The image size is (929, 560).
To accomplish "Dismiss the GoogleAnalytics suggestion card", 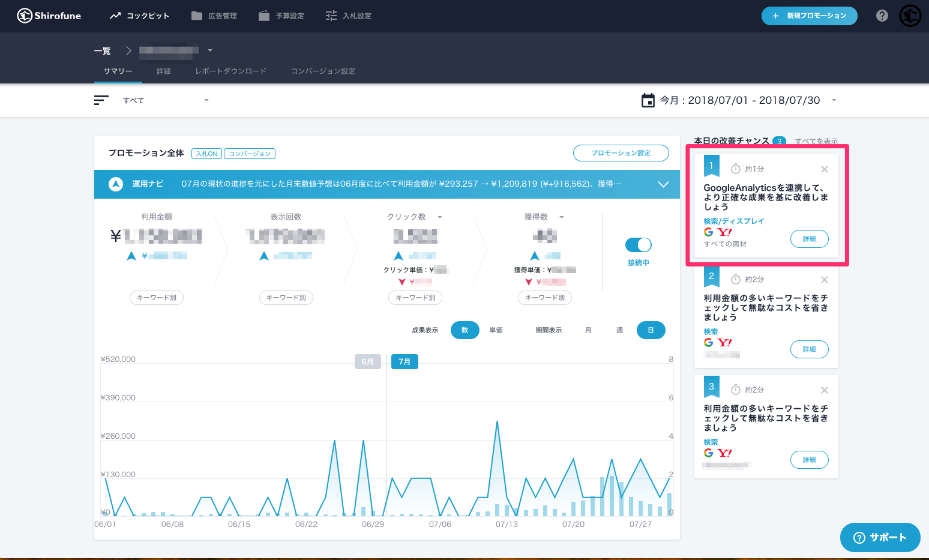I will (x=825, y=169).
